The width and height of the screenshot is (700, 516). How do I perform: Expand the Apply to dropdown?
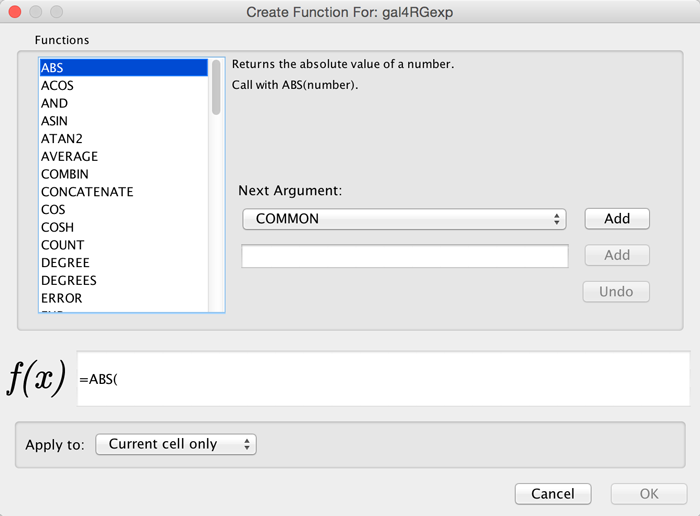(176, 444)
